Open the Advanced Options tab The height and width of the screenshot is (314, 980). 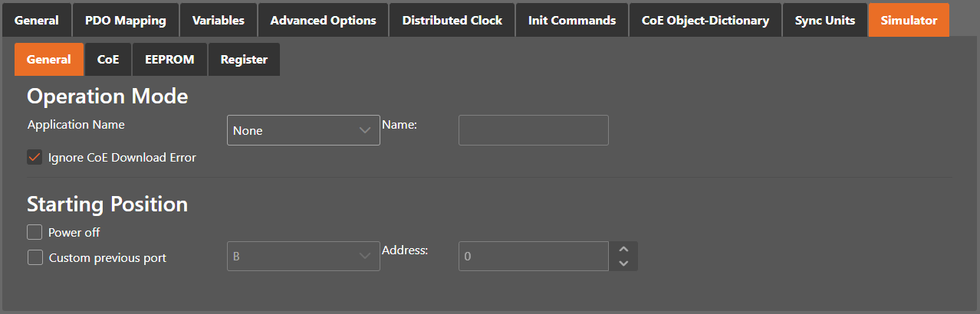tap(323, 20)
